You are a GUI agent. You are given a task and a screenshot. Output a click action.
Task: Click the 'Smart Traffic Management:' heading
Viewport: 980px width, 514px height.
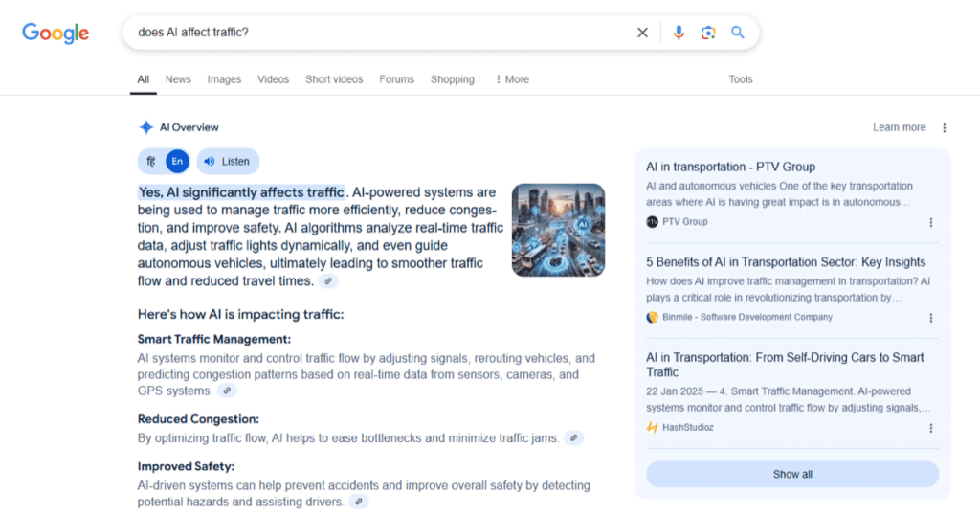214,340
